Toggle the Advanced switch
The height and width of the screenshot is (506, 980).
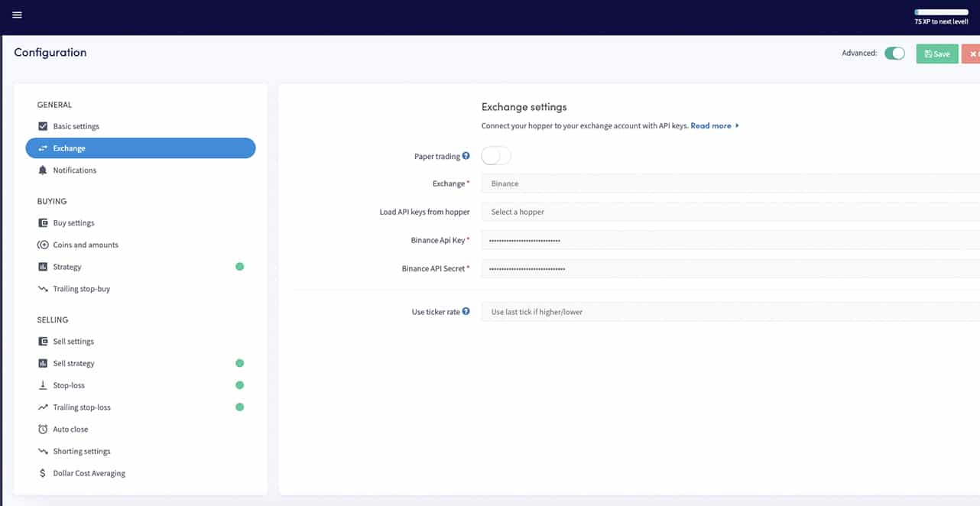(894, 54)
